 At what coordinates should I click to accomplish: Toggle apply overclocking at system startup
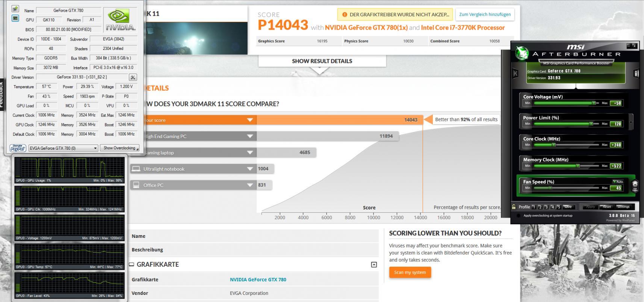pyautogui.click(x=519, y=216)
